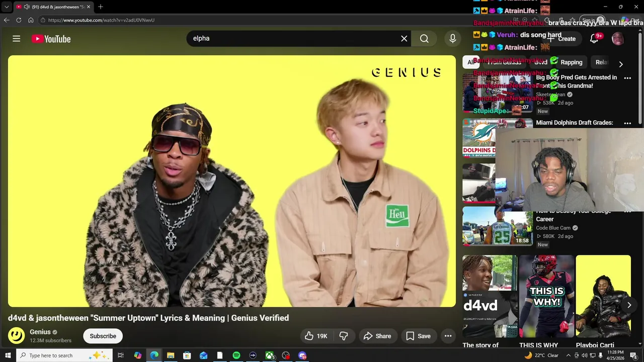Open Code Blue Cam channel
The image size is (644, 362).
pos(553,228)
